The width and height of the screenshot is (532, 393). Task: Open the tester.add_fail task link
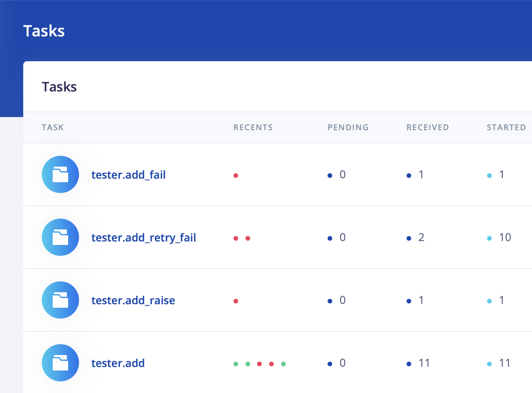(128, 175)
